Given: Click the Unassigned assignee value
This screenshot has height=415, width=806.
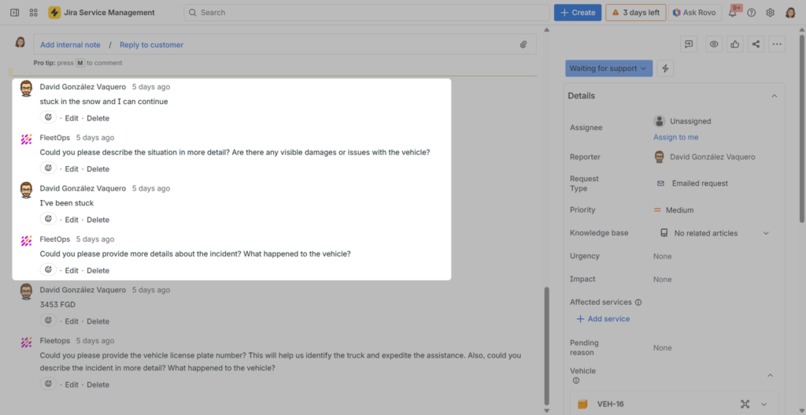Looking at the screenshot, I should pyautogui.click(x=682, y=121).
